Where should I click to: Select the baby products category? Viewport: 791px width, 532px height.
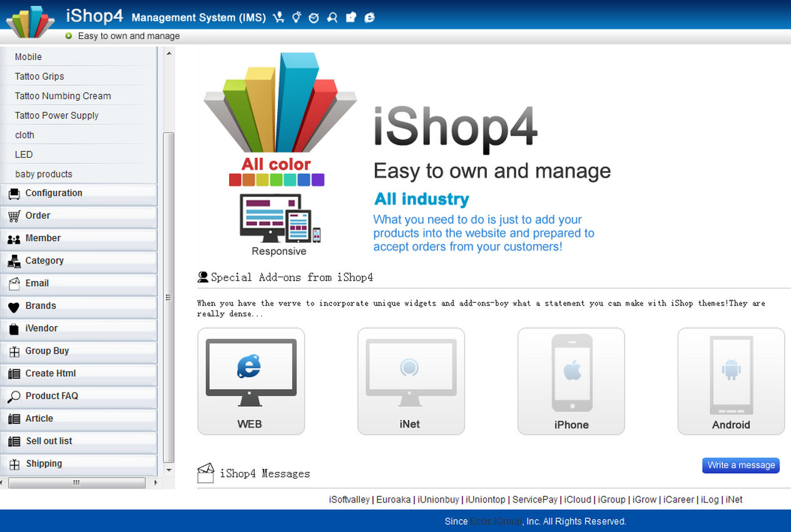[44, 174]
